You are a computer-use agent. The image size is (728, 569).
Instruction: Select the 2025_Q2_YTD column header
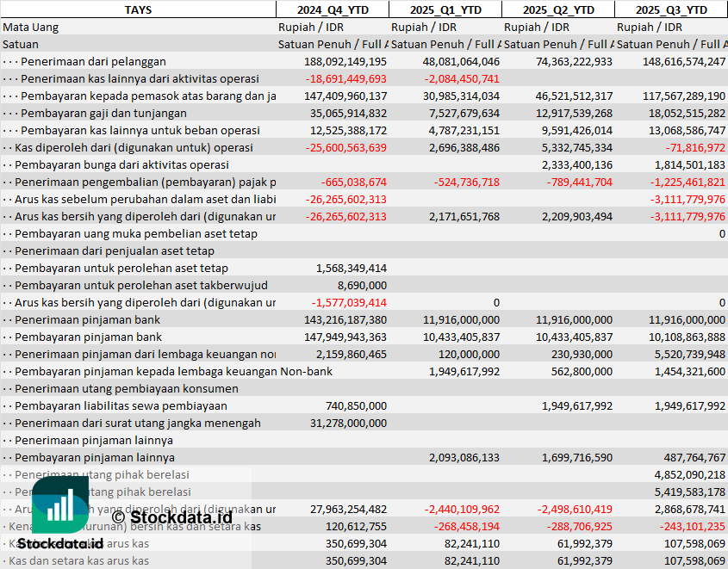point(557,9)
